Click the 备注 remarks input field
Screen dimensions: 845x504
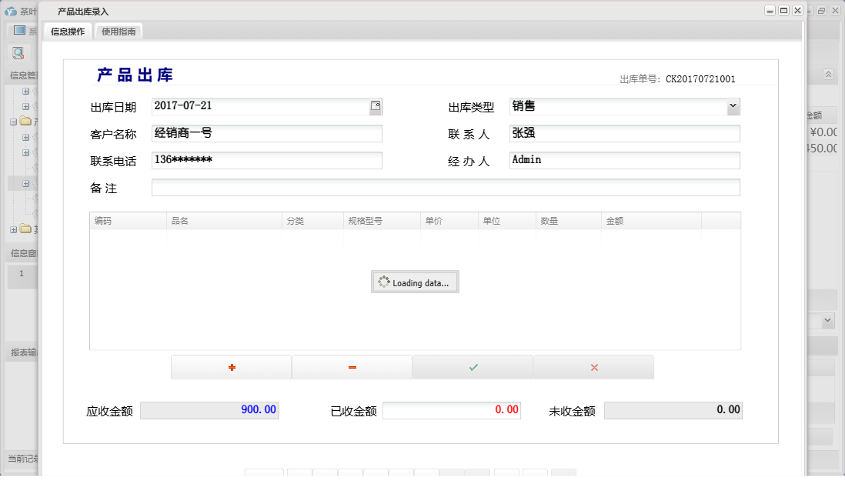click(446, 187)
